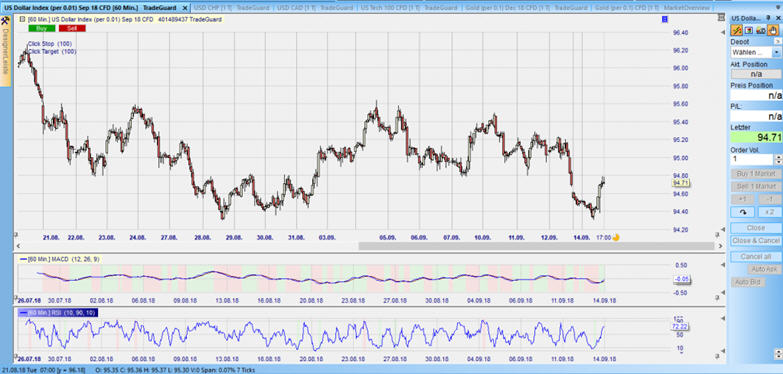Click MACD panel top triangle arrow
783x374 pixels.
[x=723, y=264]
